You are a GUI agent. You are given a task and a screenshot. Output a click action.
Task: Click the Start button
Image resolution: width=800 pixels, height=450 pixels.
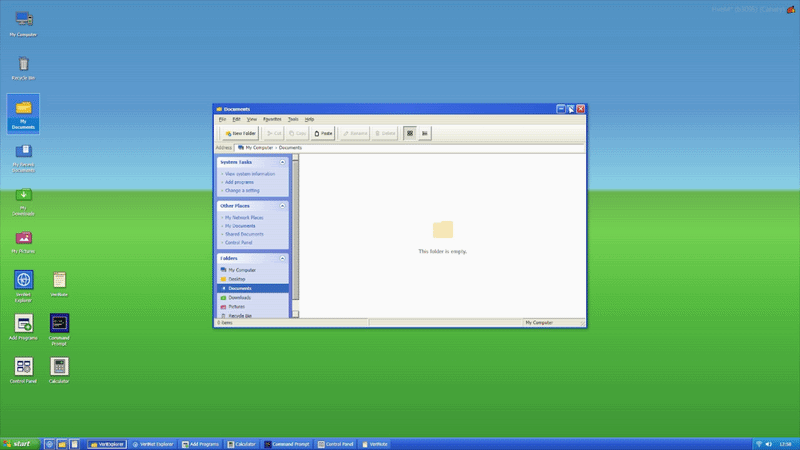[19, 444]
